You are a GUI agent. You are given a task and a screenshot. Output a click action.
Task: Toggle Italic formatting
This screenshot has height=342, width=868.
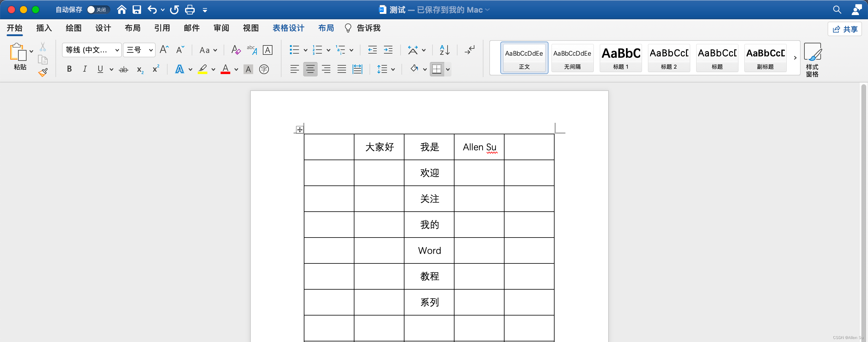(x=85, y=69)
